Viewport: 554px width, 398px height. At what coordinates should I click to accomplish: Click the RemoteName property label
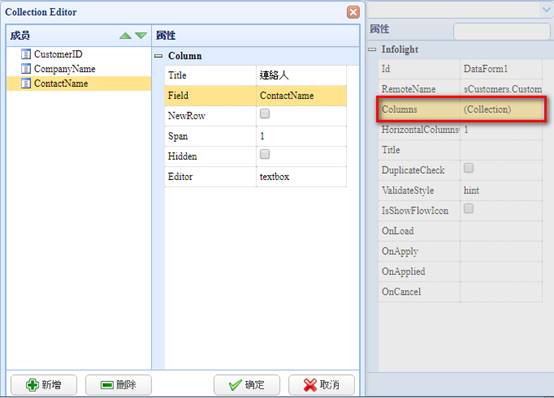pos(408,89)
